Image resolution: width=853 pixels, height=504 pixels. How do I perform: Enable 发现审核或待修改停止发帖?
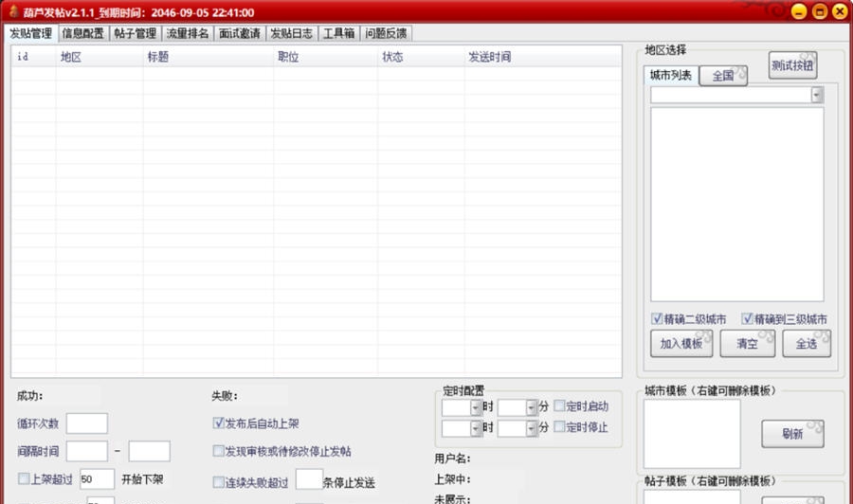(218, 451)
